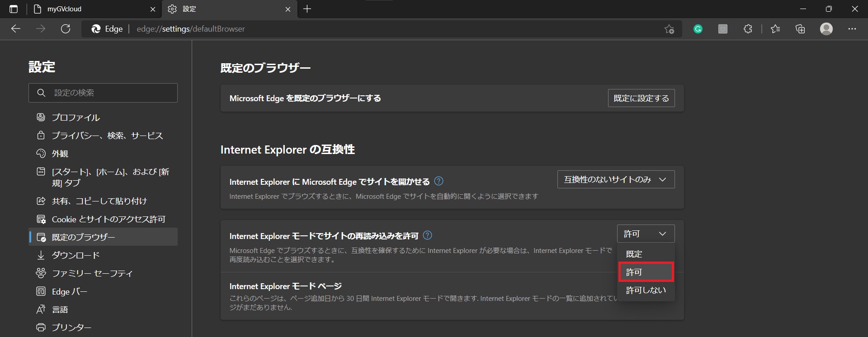Go back with the back arrow

pos(16,29)
